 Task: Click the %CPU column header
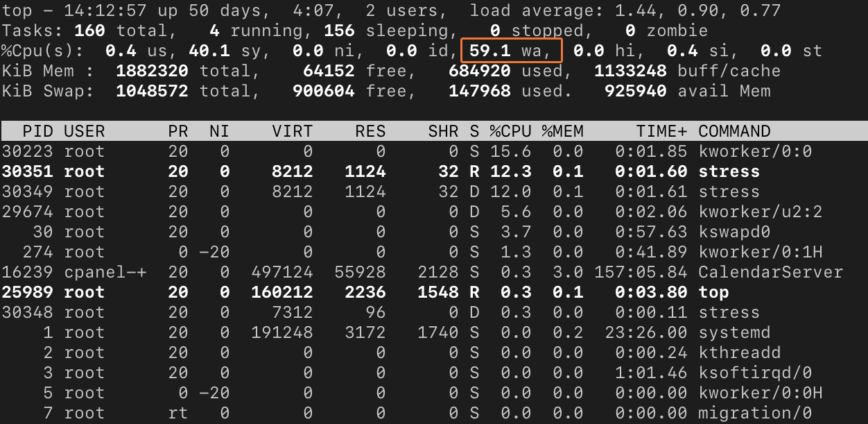511,131
